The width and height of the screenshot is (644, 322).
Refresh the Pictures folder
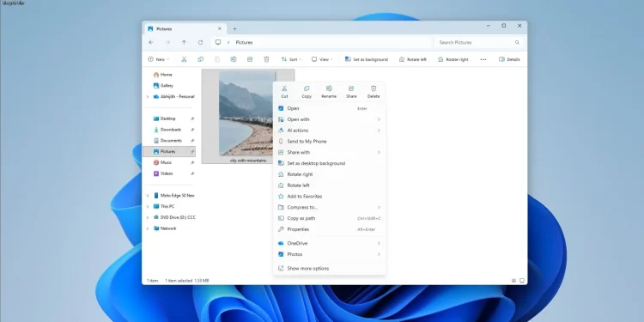coord(200,42)
